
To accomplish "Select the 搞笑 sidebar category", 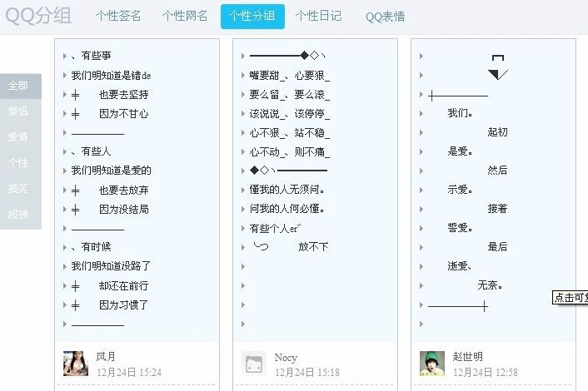I will (18, 188).
